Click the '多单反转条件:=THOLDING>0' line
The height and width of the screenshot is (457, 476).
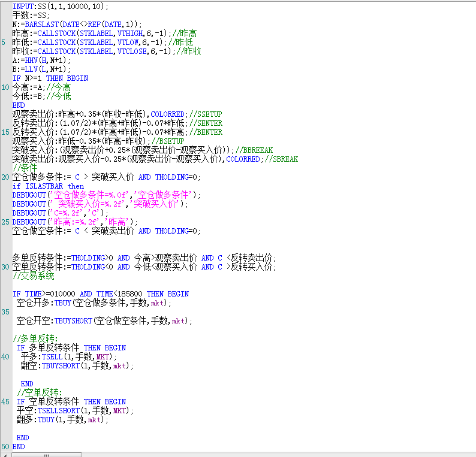click(x=144, y=258)
